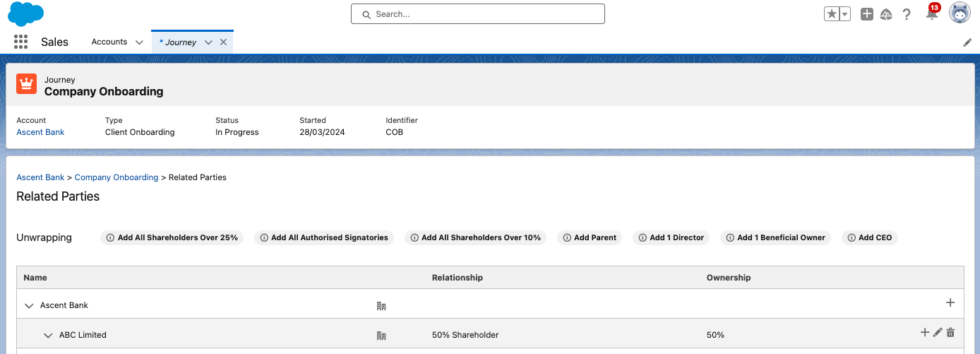The image size is (980, 354).
Task: Collapse the ABC Limited tree row
Action: tap(48, 336)
